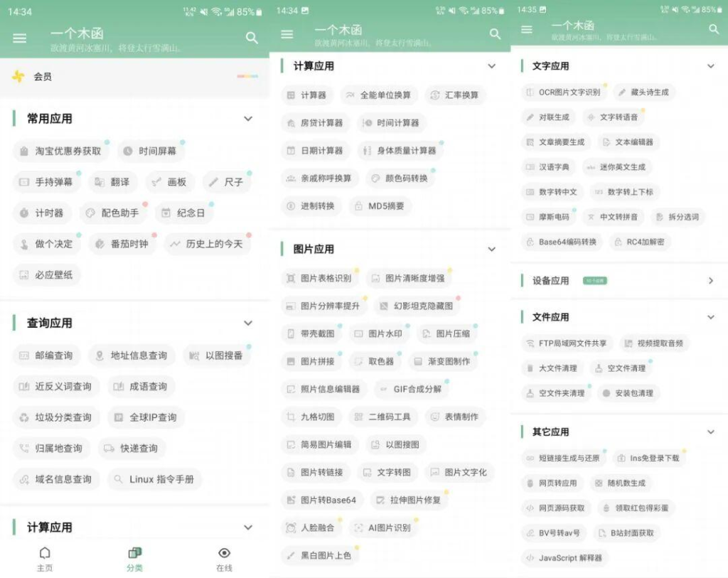Collapse the 文字应用 section
The height and width of the screenshot is (578, 728).
click(x=710, y=66)
